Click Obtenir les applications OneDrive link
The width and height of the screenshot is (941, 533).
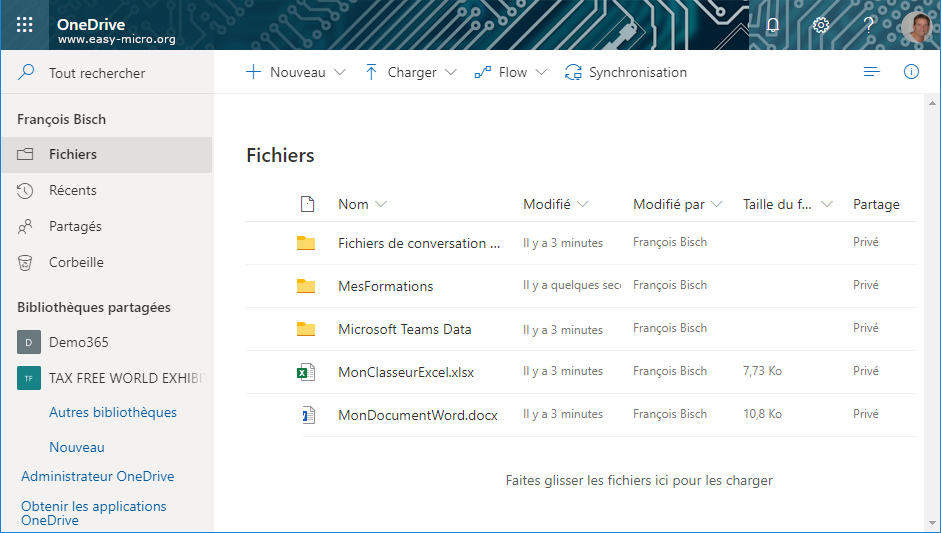94,513
